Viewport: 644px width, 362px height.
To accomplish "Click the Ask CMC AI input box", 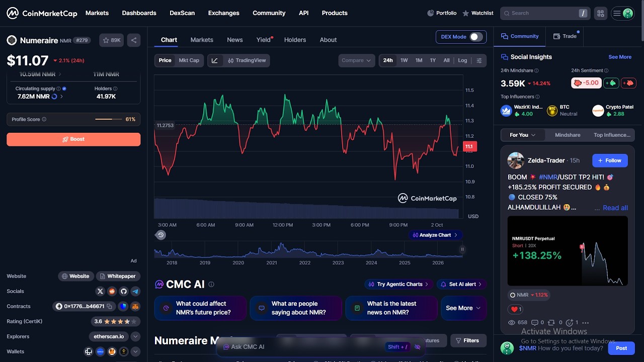I will point(320,347).
